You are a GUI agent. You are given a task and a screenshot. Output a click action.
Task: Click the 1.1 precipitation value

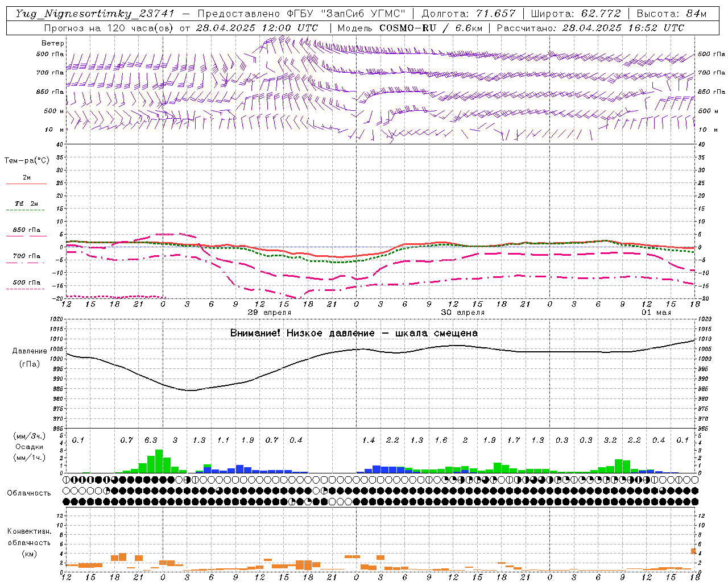223,440
